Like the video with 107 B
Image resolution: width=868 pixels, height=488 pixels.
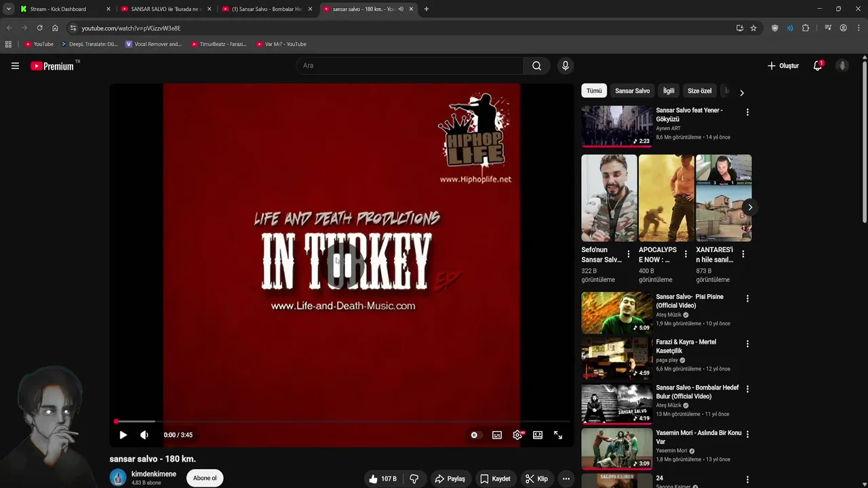click(383, 479)
